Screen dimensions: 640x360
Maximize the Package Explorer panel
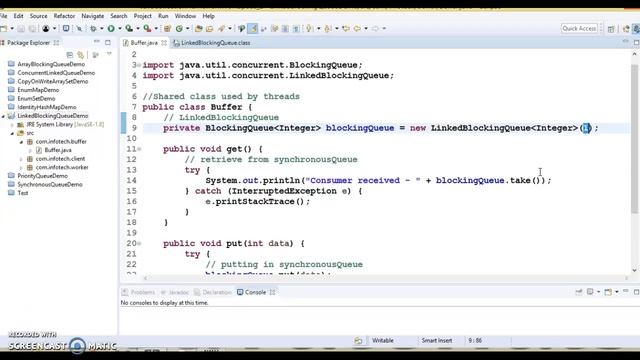click(x=108, y=42)
